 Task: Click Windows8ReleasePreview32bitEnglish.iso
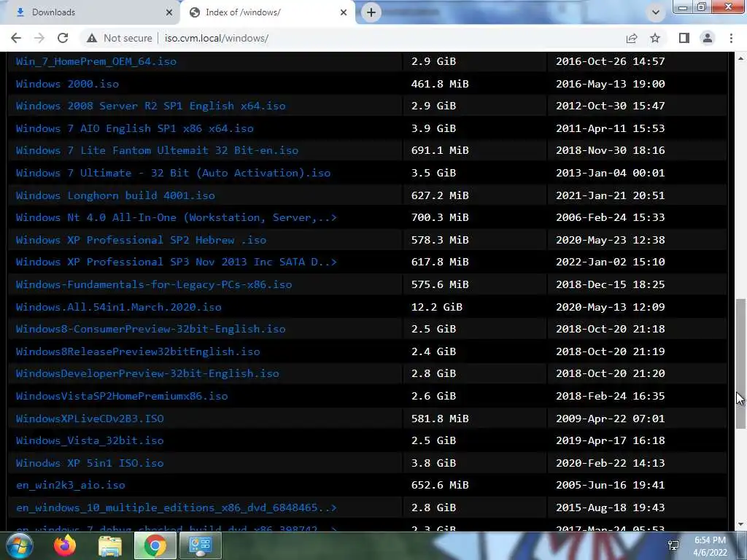click(x=138, y=351)
